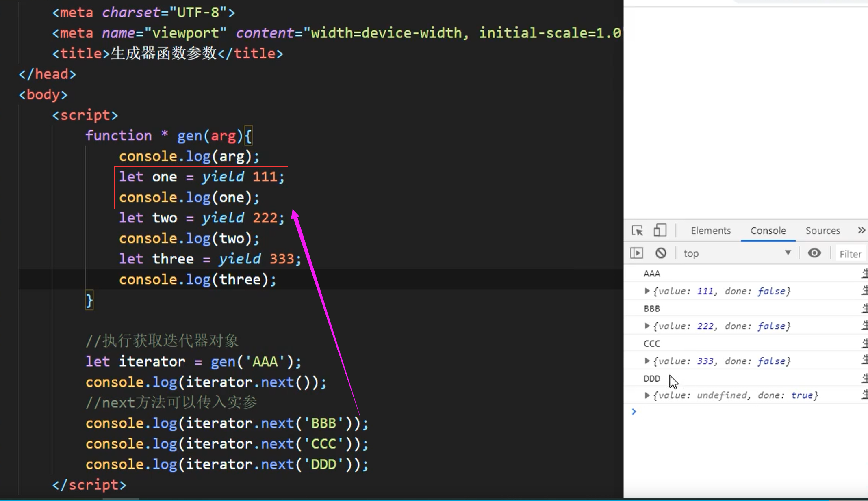Place cursor on 'let three = yield 333;' line

[x=210, y=259]
